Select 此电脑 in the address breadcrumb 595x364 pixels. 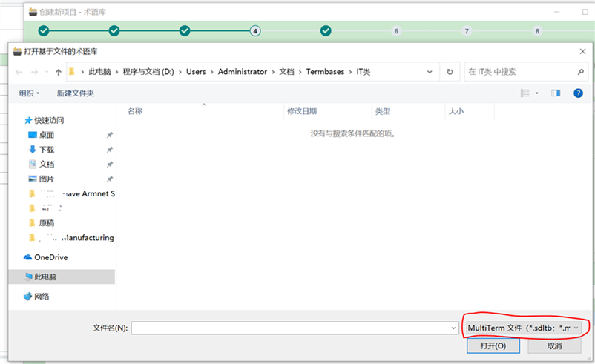point(100,72)
